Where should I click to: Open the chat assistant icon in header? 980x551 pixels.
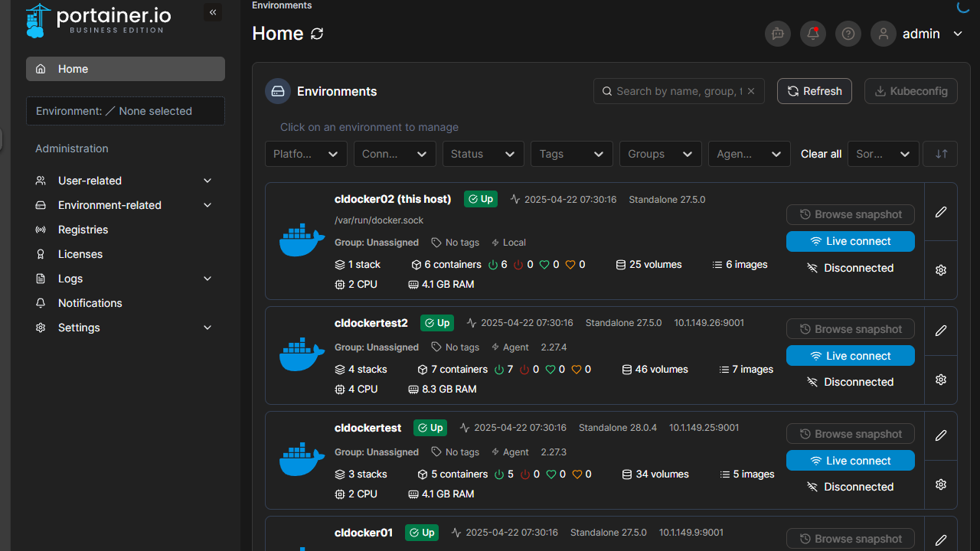click(x=778, y=34)
